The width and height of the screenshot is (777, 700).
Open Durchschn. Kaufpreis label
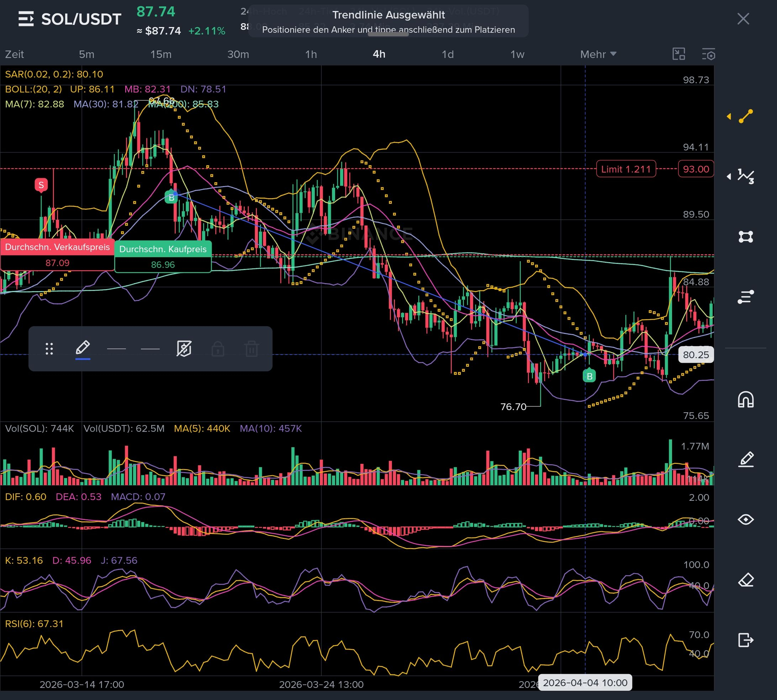[x=163, y=256]
